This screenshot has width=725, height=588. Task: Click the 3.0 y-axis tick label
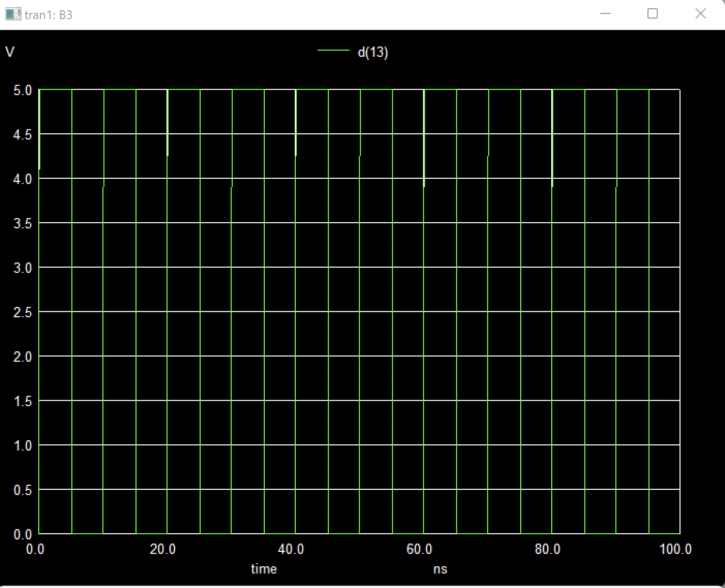(23, 268)
